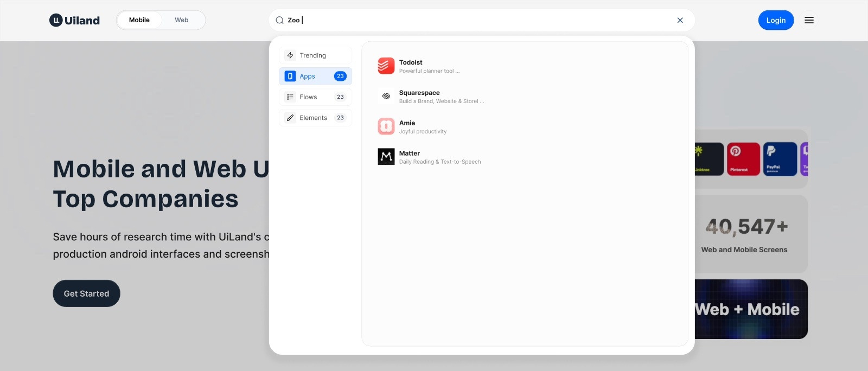868x371 pixels.
Task: Click the 'Joyful productivity' description
Action: pyautogui.click(x=423, y=132)
